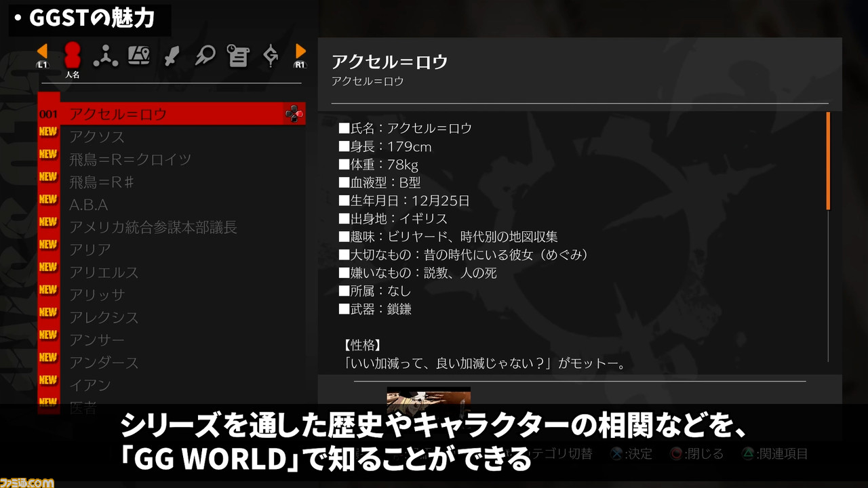Click the left L1 category arrow
868x488 pixels.
point(42,54)
